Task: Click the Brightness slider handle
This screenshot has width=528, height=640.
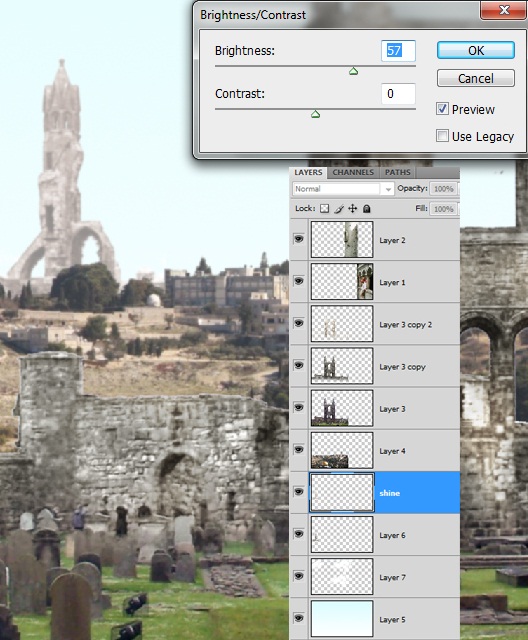Action: pyautogui.click(x=353, y=71)
